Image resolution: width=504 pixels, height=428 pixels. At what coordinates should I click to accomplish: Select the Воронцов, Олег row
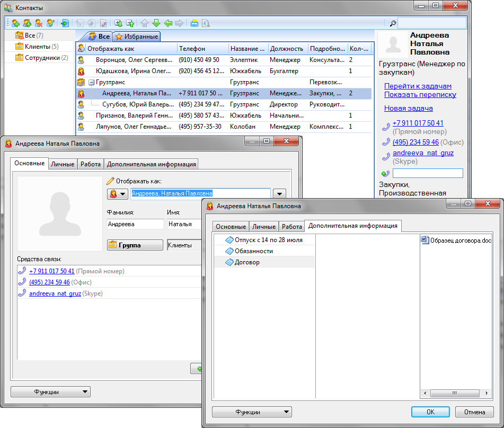224,60
